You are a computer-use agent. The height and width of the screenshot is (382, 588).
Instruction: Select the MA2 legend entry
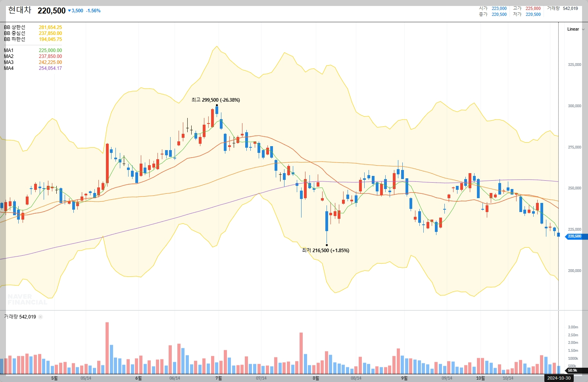click(x=9, y=56)
